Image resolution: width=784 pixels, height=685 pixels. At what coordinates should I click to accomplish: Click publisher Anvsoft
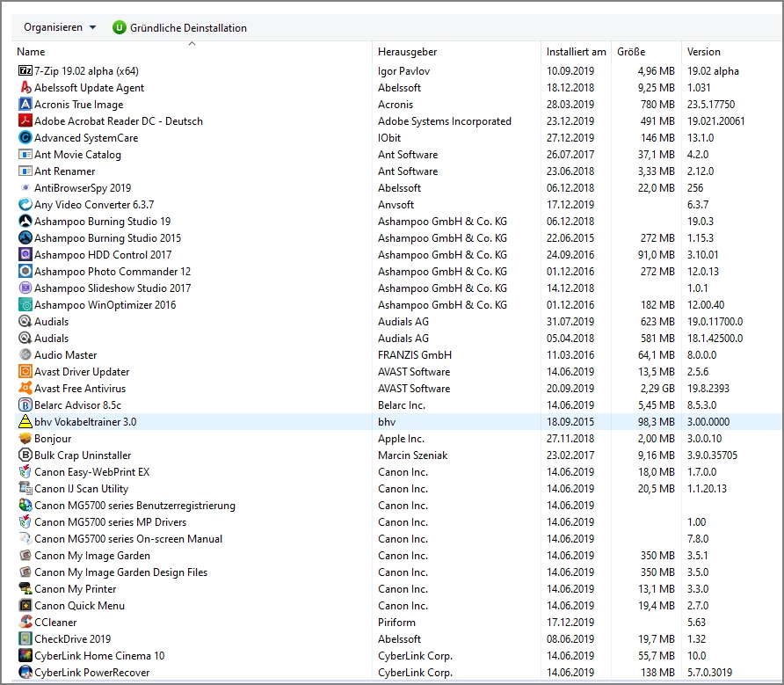pyautogui.click(x=396, y=205)
